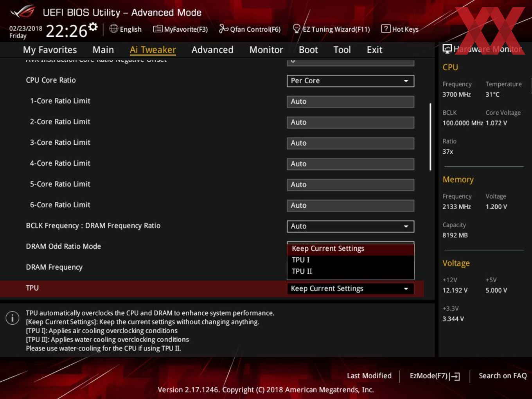Click the 2133 MHz memory frequency value
The width and height of the screenshot is (532, 399).
(x=457, y=207)
